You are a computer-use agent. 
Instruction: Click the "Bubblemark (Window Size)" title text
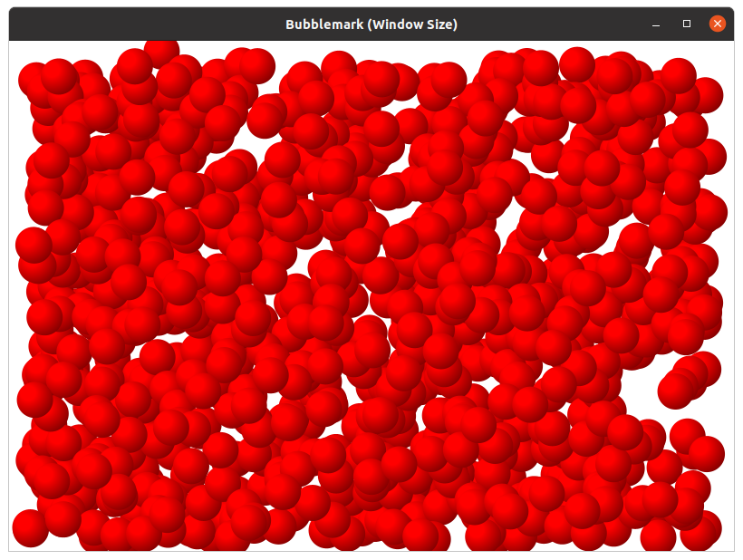click(371, 24)
